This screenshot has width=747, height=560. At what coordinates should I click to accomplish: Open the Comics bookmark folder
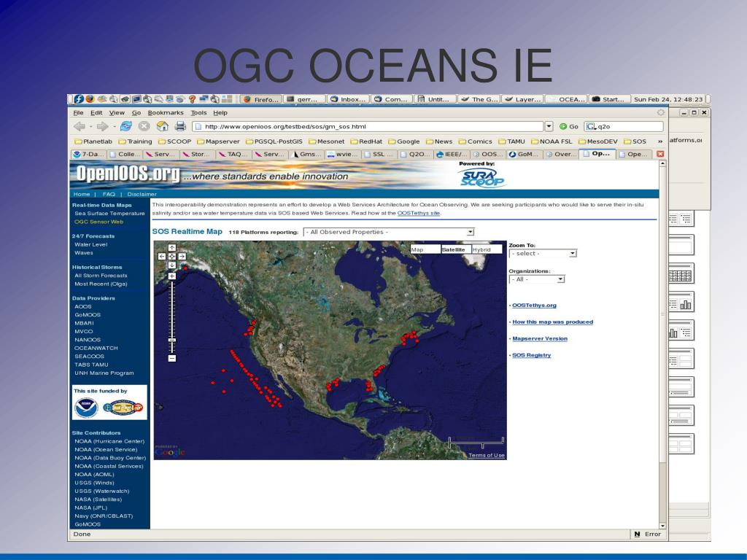pos(476,141)
